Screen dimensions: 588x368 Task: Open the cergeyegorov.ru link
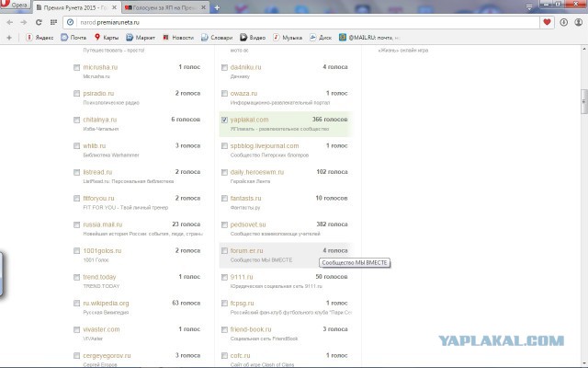tap(107, 355)
